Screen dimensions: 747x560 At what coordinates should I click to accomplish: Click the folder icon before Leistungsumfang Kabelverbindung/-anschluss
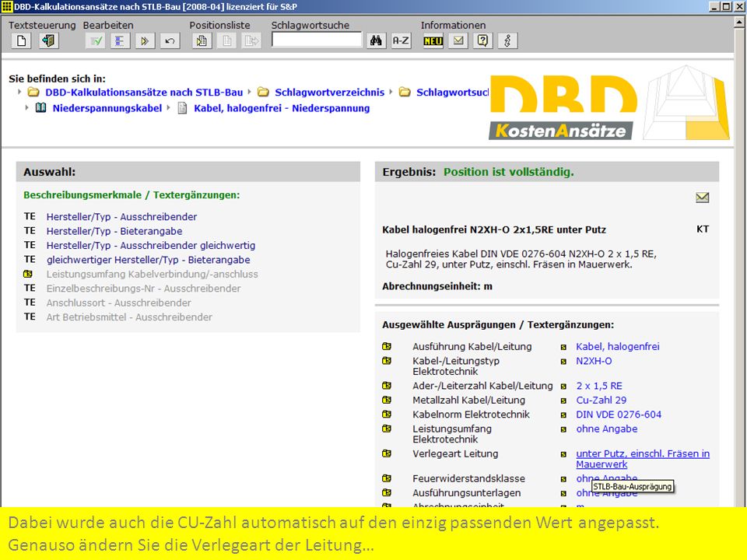[x=28, y=274]
